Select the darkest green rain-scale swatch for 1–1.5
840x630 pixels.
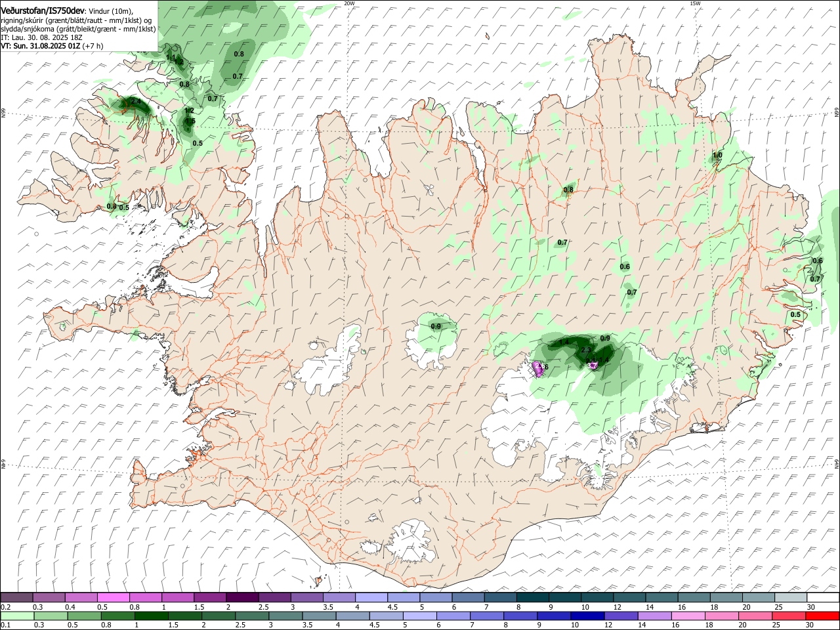point(151,616)
